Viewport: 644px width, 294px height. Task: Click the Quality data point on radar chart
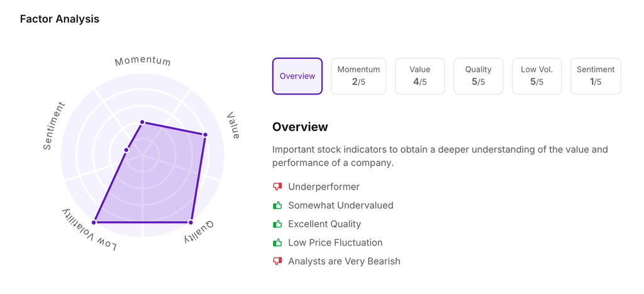[191, 222]
